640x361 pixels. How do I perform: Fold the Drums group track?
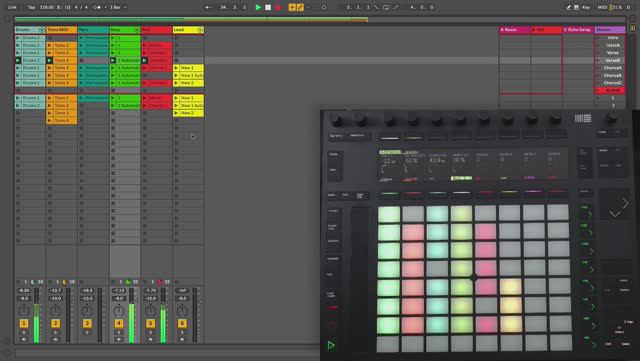(x=42, y=30)
